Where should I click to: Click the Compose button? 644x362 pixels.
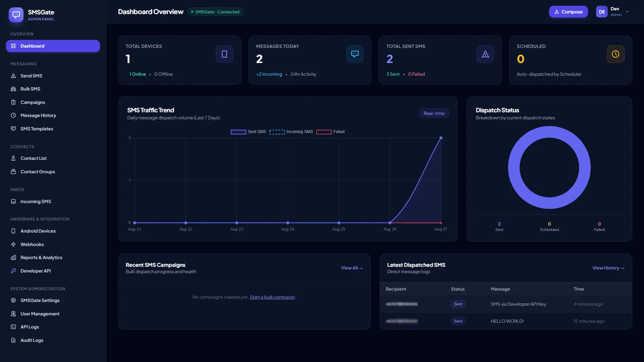coord(568,12)
